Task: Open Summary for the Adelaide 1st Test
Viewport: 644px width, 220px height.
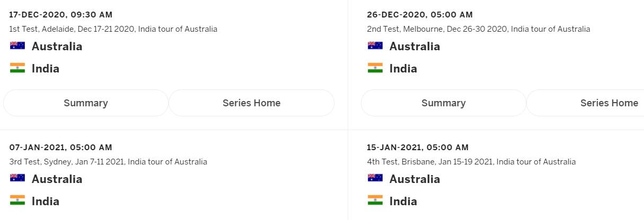Action: (86, 103)
